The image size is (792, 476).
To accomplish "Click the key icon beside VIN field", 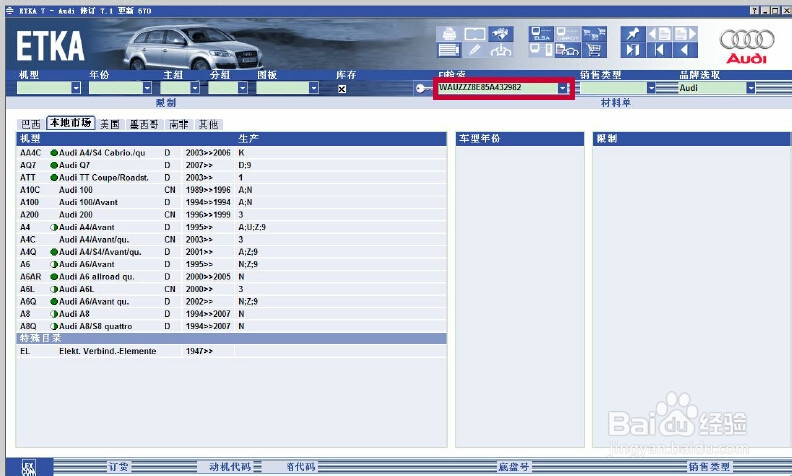I will [422, 88].
